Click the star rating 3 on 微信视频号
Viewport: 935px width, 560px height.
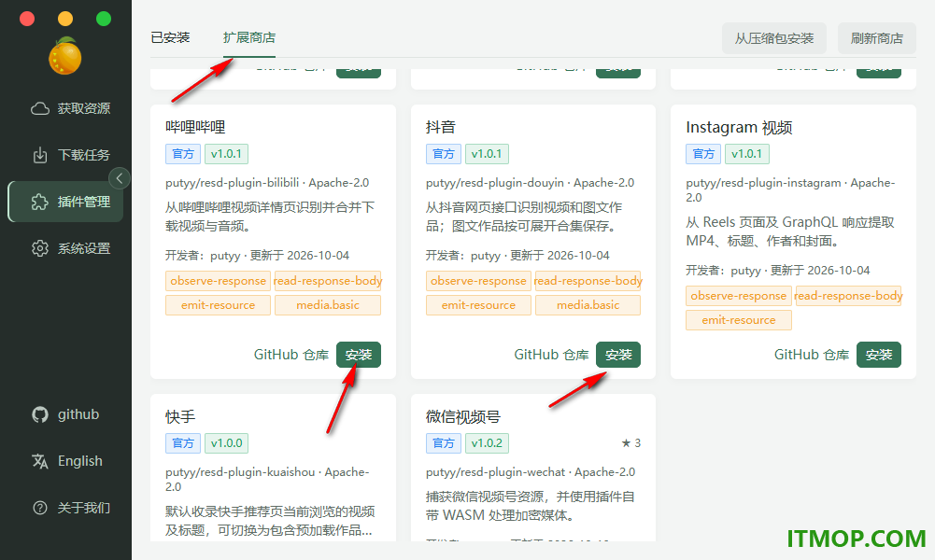click(x=630, y=443)
